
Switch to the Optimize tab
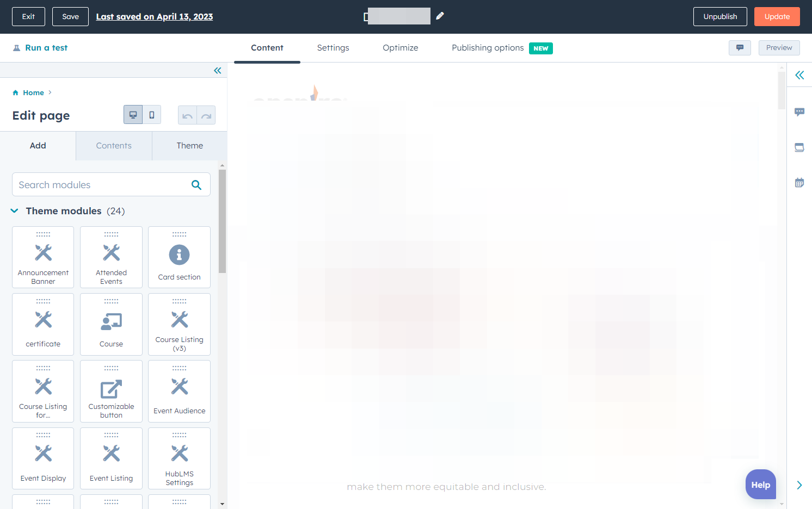click(401, 48)
